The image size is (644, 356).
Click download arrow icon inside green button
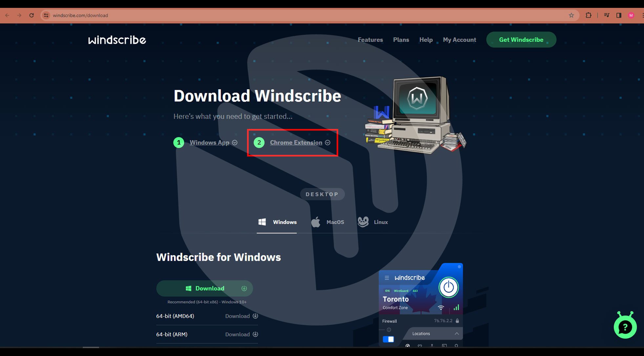244,288
